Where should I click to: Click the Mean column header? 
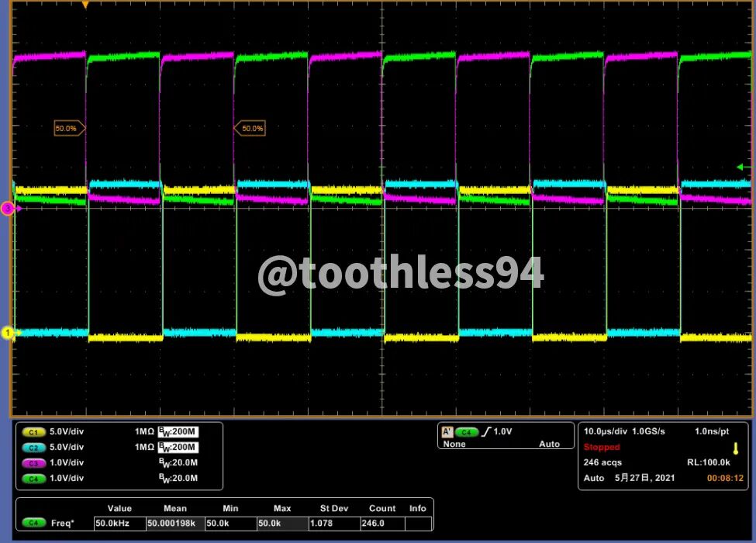(175, 508)
